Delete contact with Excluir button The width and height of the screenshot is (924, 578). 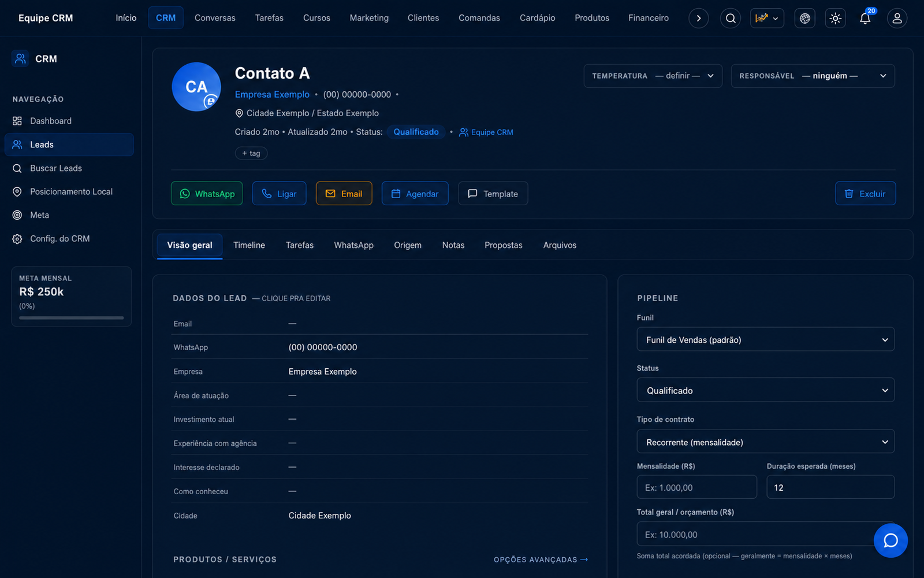(865, 194)
